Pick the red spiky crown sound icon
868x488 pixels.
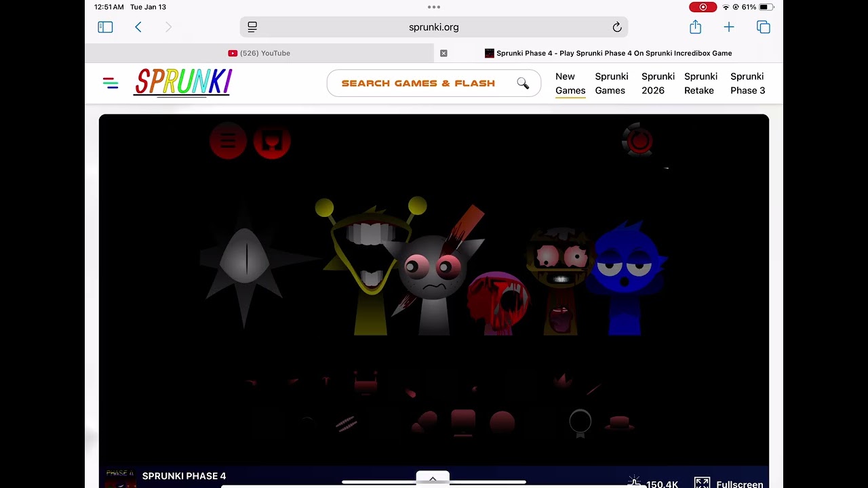(x=562, y=380)
